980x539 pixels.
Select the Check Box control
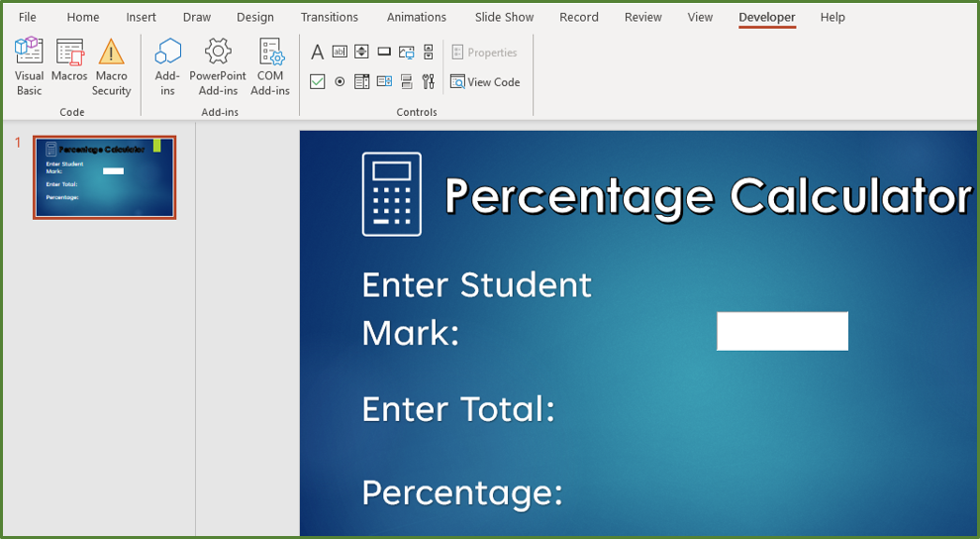(318, 81)
